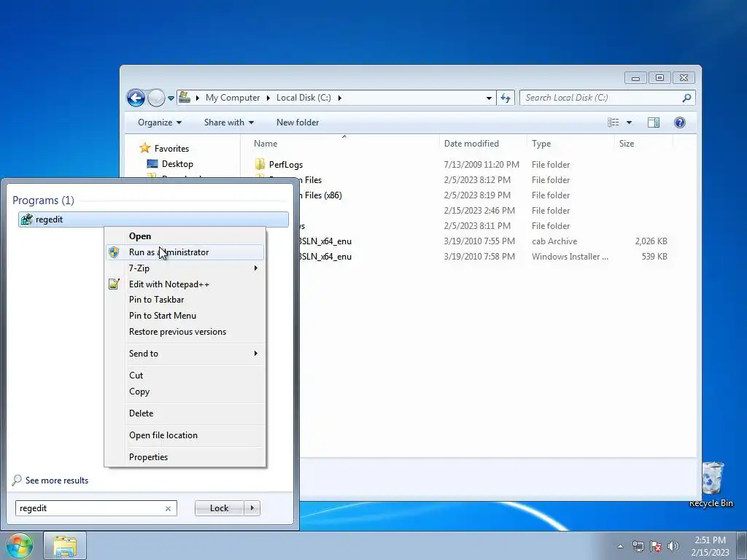Click the Show desktop strip at the taskbar end

pyautogui.click(x=742, y=546)
